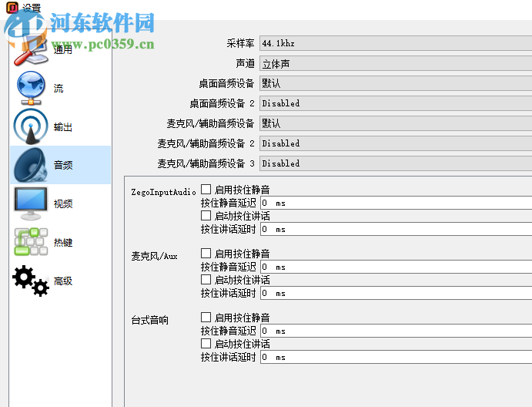Image resolution: width=532 pixels, height=407 pixels.
Task: Switch to the 高级 settings label
Action: (63, 281)
